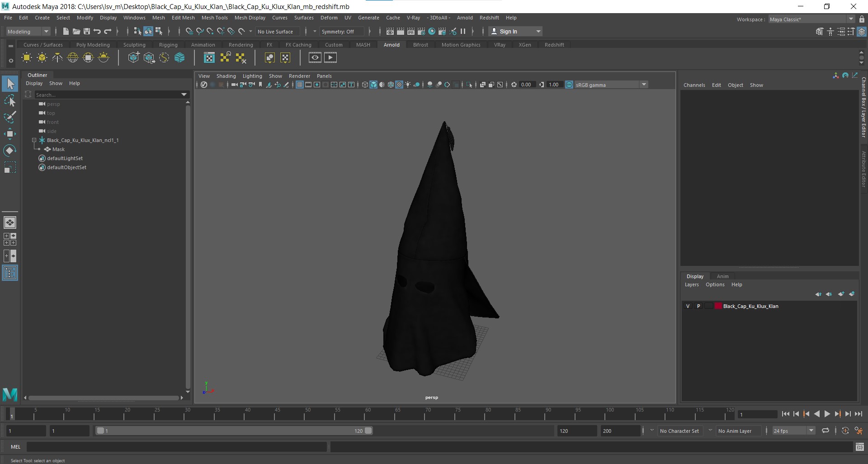868x464 pixels.
Task: Choose the Paint selection tool
Action: [10, 117]
